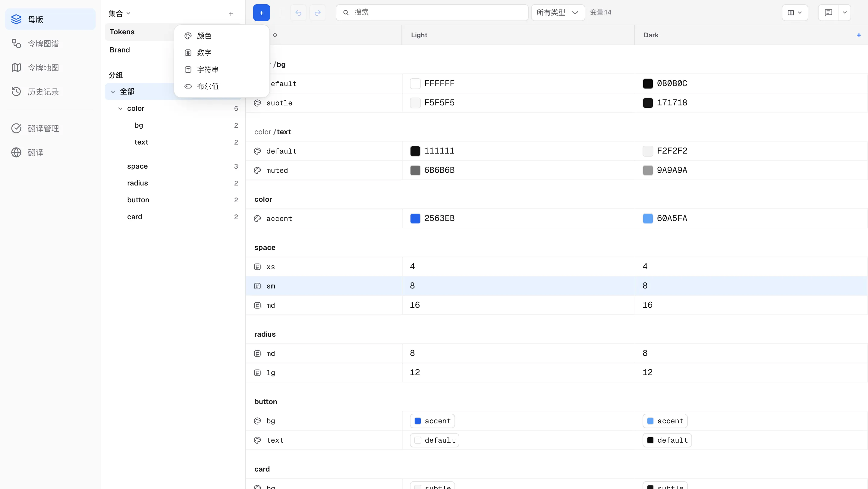Open the 母版 sidebar section
868x489 pixels.
click(x=50, y=19)
